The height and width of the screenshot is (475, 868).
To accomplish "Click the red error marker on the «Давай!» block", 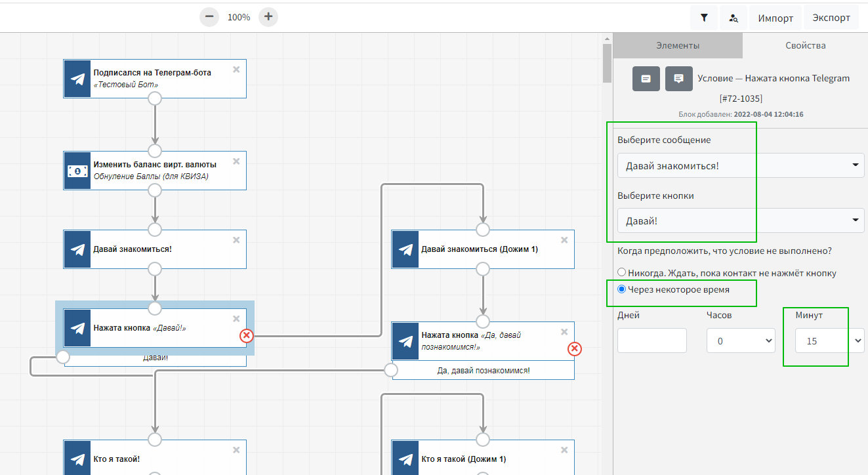I will (x=246, y=336).
